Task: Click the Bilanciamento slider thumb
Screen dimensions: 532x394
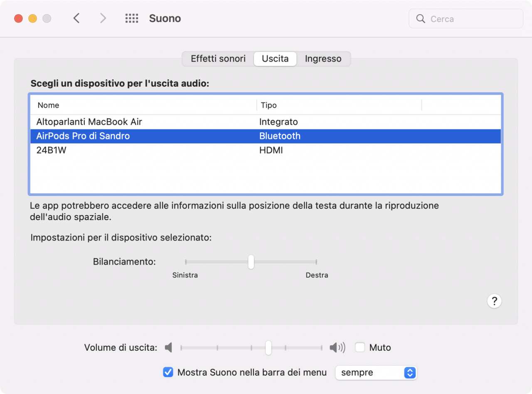Action: [x=251, y=262]
